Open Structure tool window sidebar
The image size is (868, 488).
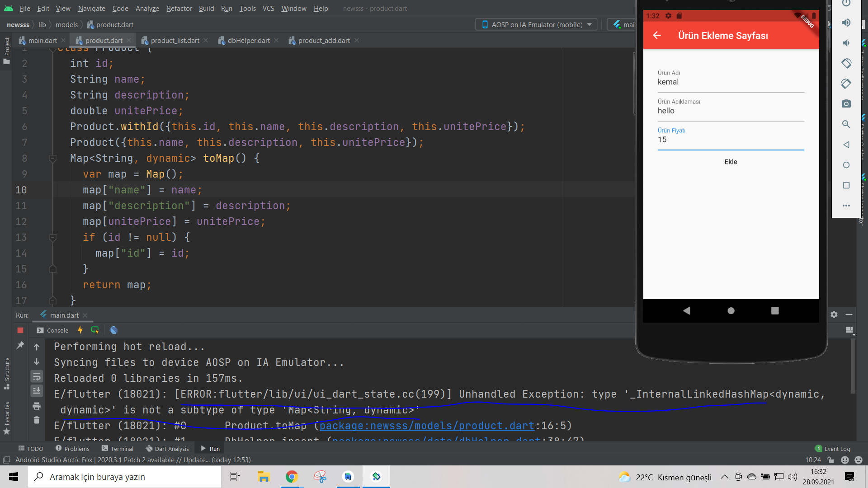coord(6,373)
